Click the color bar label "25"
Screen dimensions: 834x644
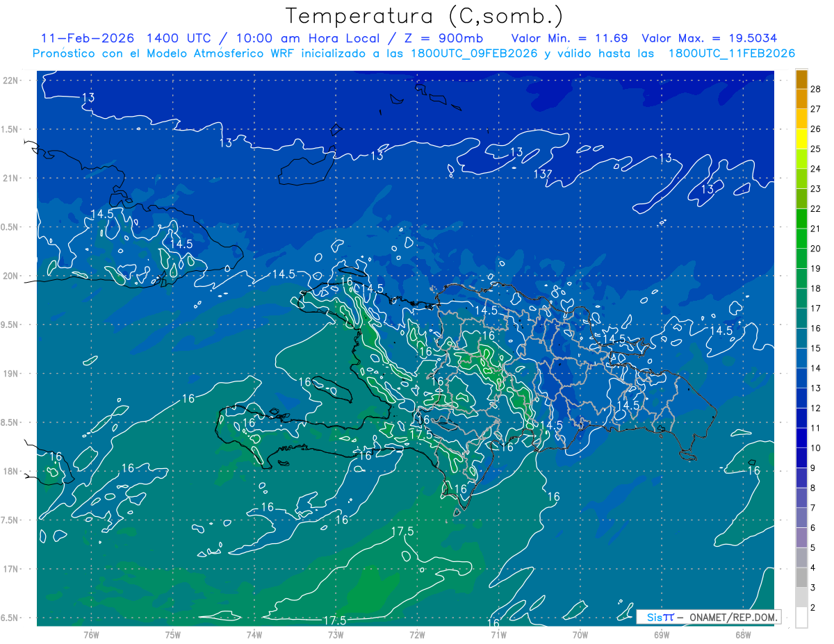(816, 149)
